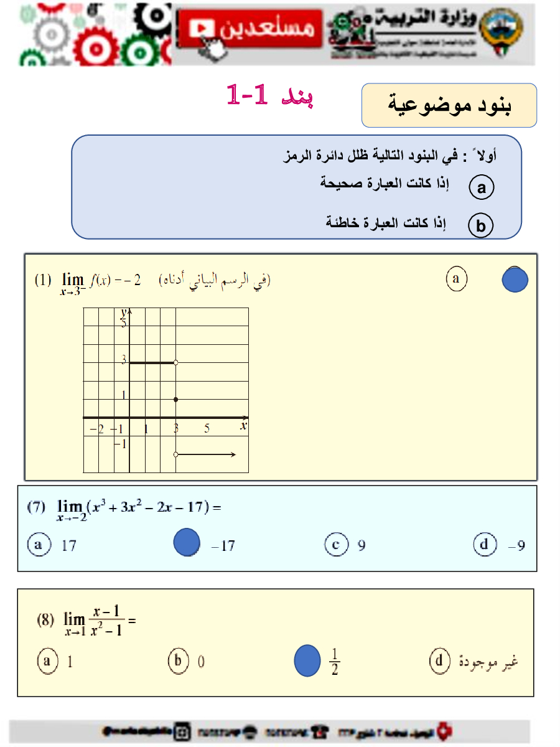Select option a for question 1
This screenshot has height=747, width=560.
pyautogui.click(x=456, y=279)
